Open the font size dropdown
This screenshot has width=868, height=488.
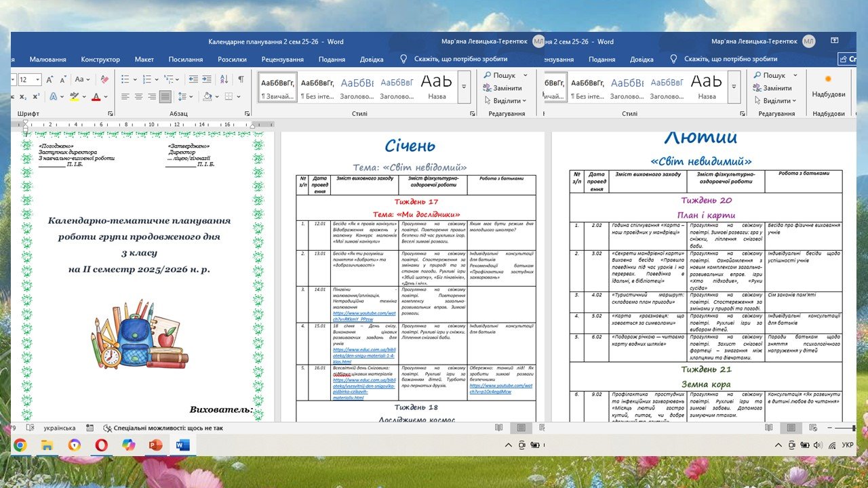tap(37, 79)
